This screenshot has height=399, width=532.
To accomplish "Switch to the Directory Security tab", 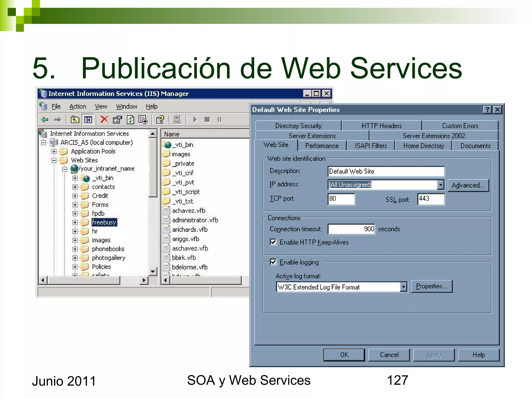I will [298, 126].
